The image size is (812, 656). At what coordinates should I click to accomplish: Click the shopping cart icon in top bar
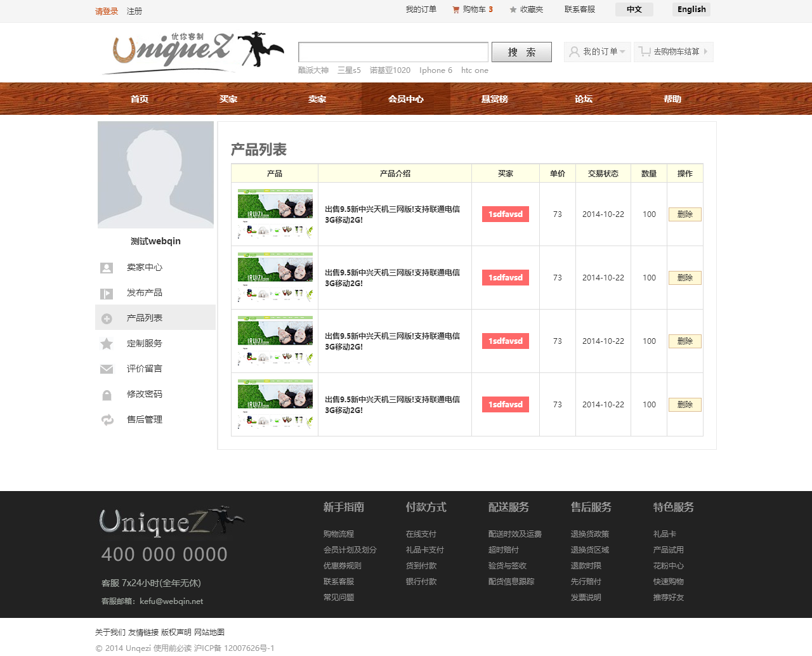coord(455,10)
